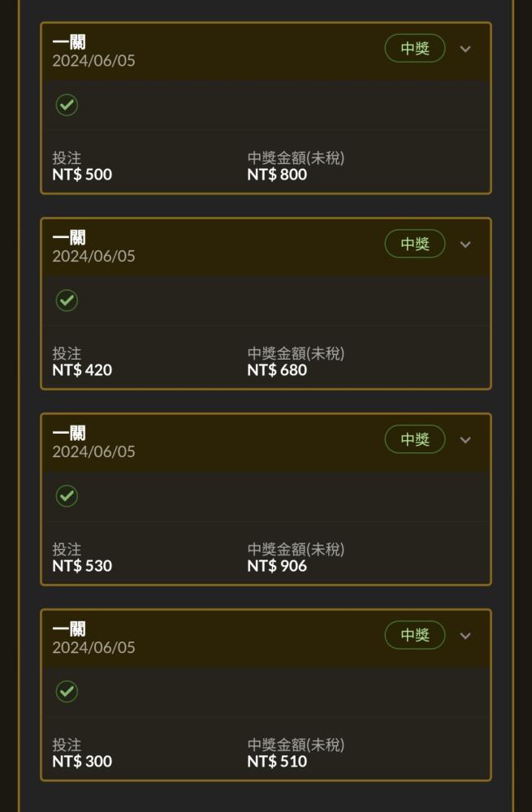Click the NT$ 300 stake amount
The height and width of the screenshot is (812, 532).
click(x=82, y=762)
